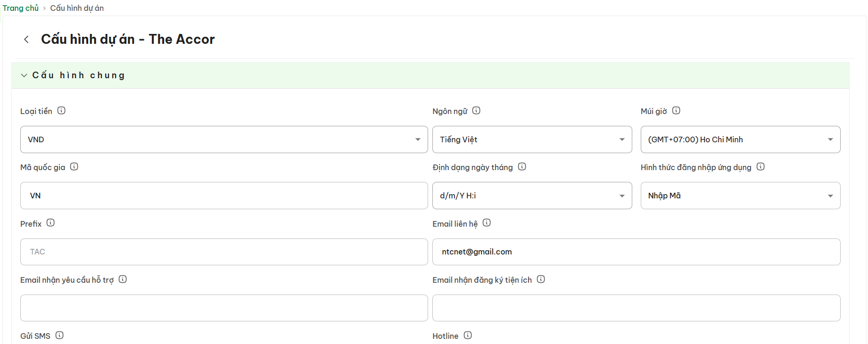This screenshot has width=868, height=344.
Task: Click info icon beside Mã quốc gia
Action: click(74, 167)
